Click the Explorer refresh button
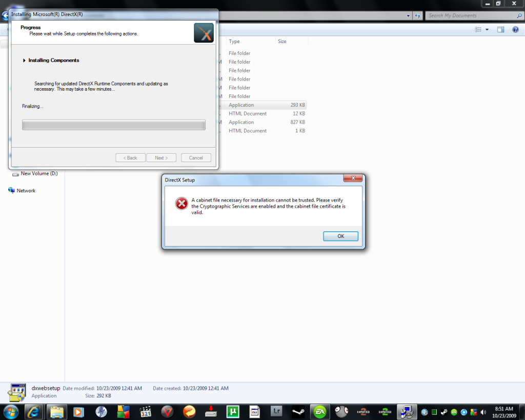 (x=417, y=16)
